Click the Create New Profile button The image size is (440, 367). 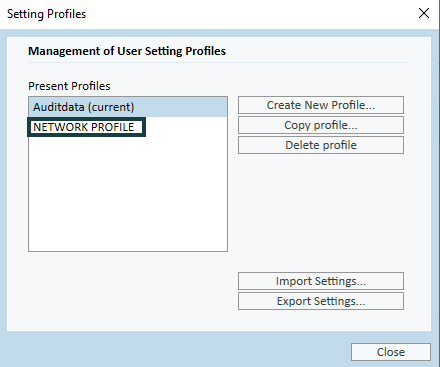pyautogui.click(x=321, y=105)
